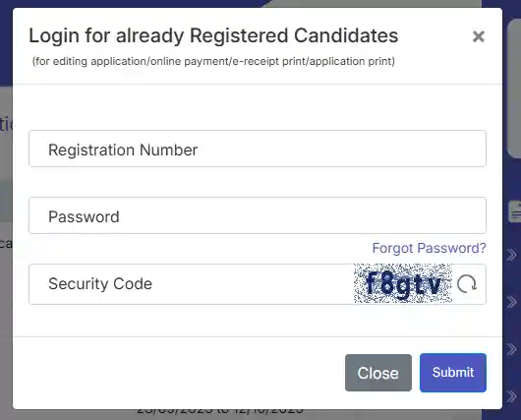Click the gray Close button
This screenshot has height=420, width=521.
click(378, 373)
